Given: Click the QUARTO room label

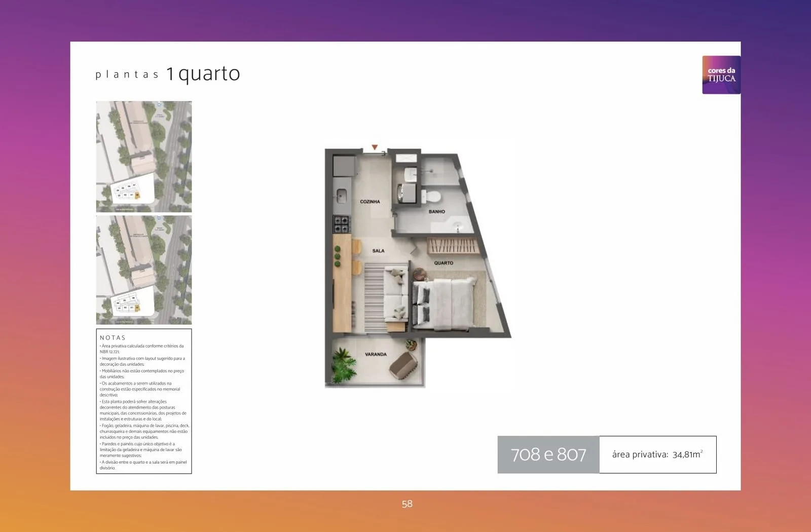Looking at the screenshot, I should tap(444, 263).
